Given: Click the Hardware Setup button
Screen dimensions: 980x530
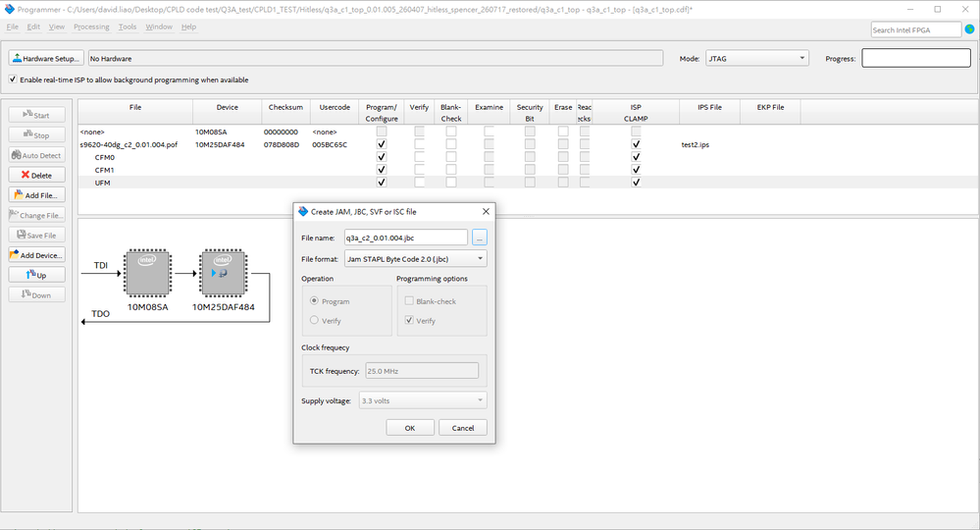Looking at the screenshot, I should pos(46,58).
